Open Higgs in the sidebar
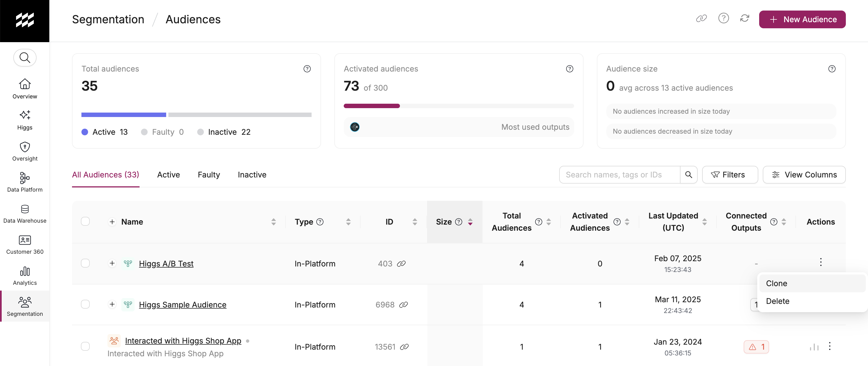Screen dimensions: 868x366 click(25, 120)
